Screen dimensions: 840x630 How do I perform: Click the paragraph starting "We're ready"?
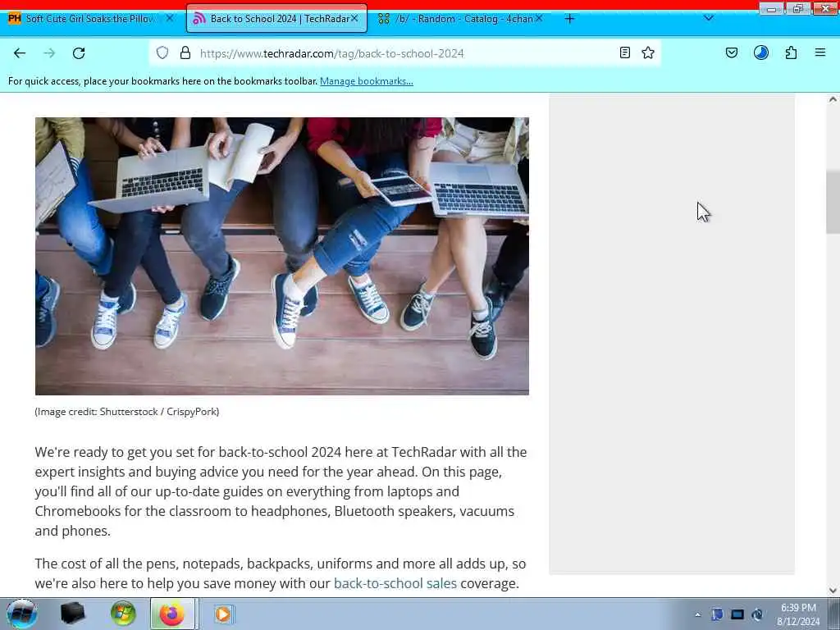pos(281,491)
